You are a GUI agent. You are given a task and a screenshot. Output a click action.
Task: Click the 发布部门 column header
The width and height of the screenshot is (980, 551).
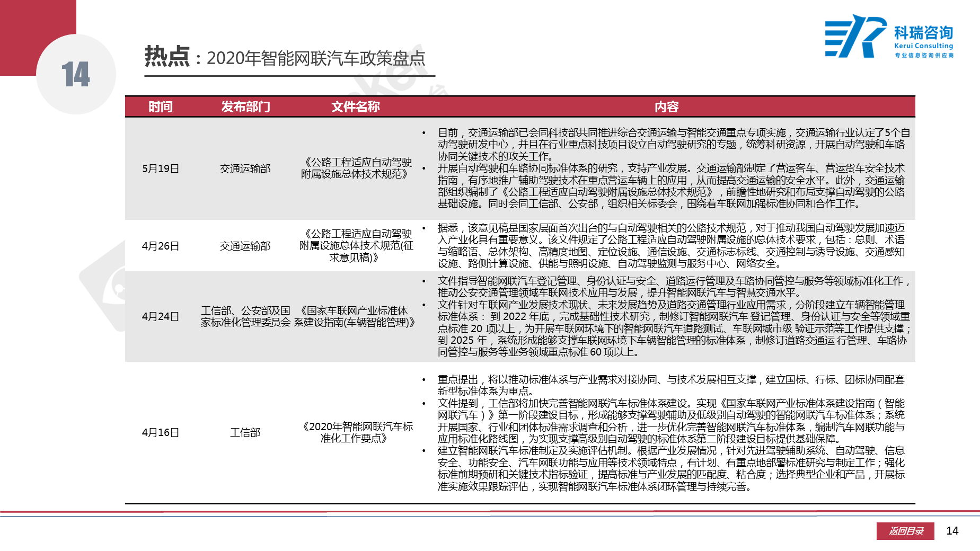point(245,106)
